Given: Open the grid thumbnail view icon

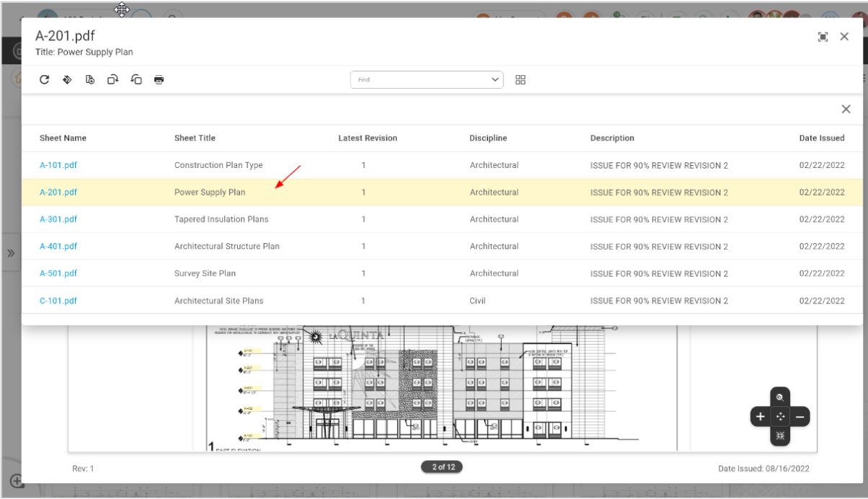Looking at the screenshot, I should (x=521, y=79).
